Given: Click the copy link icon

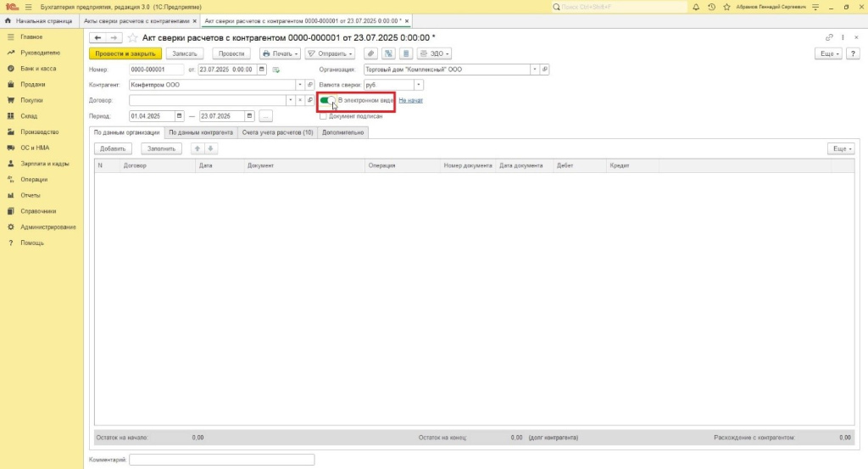Looking at the screenshot, I should [x=829, y=37].
